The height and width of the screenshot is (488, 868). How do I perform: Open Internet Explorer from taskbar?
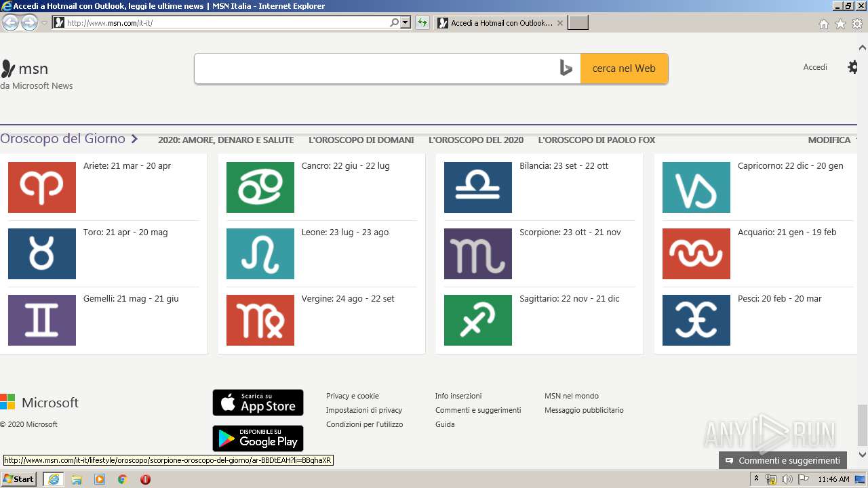click(54, 479)
